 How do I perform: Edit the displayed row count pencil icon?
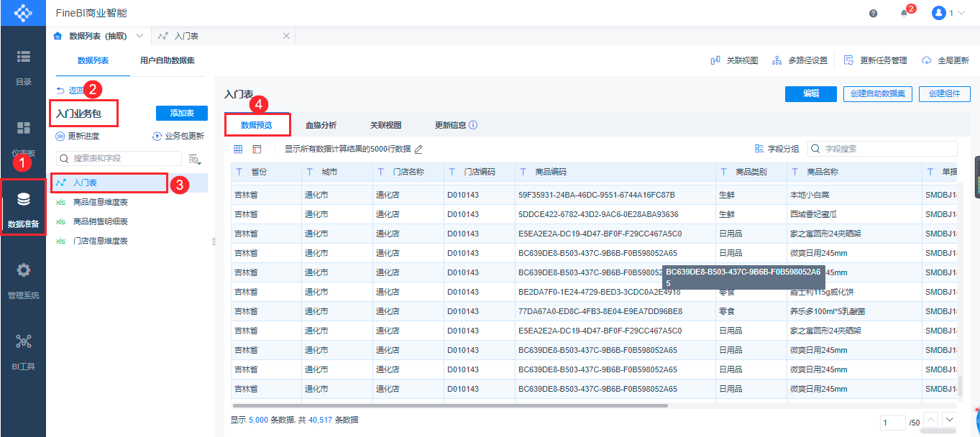point(418,149)
